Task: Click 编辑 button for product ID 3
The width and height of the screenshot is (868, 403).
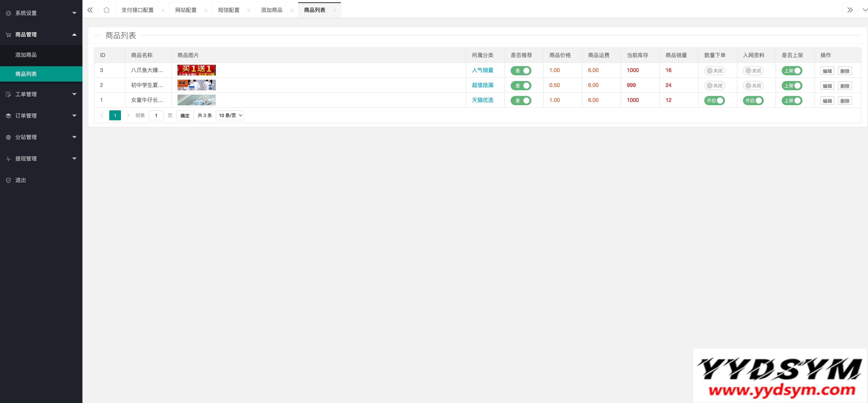Action: click(827, 71)
